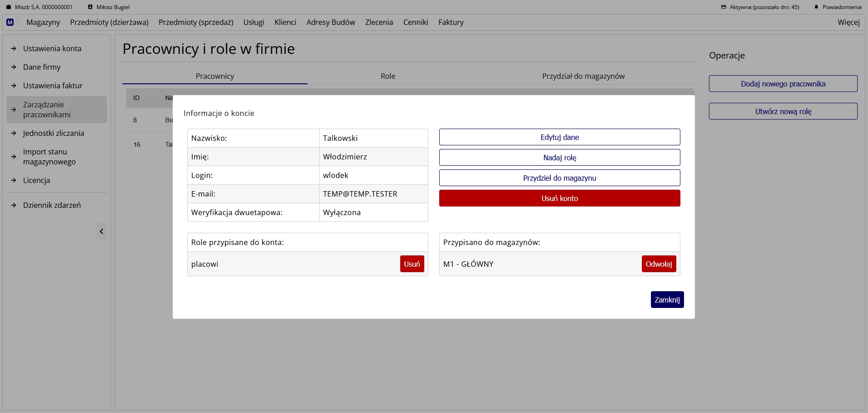Screen dimensions: 868x413
Task: Open the Więcej menu
Action: tap(848, 22)
